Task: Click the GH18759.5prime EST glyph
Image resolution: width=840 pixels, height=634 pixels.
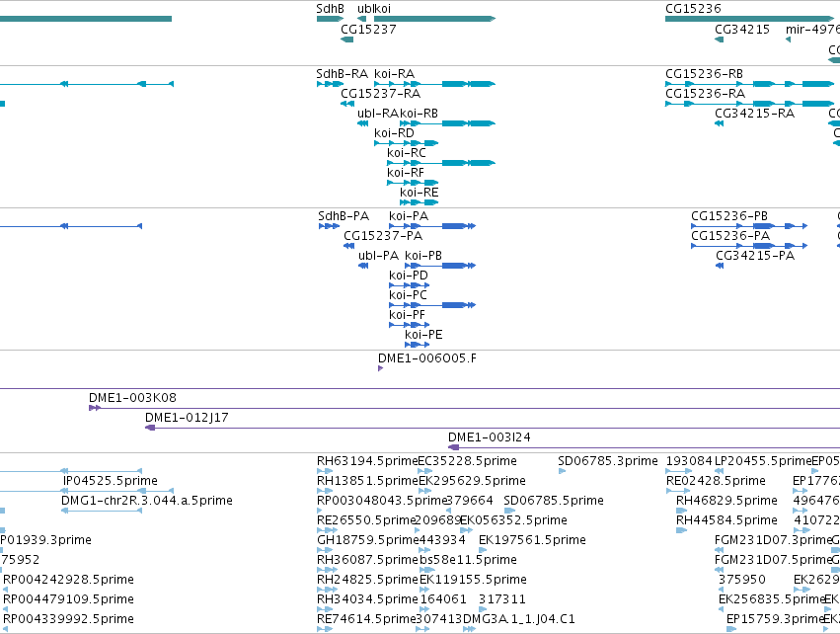Action: tap(325, 550)
